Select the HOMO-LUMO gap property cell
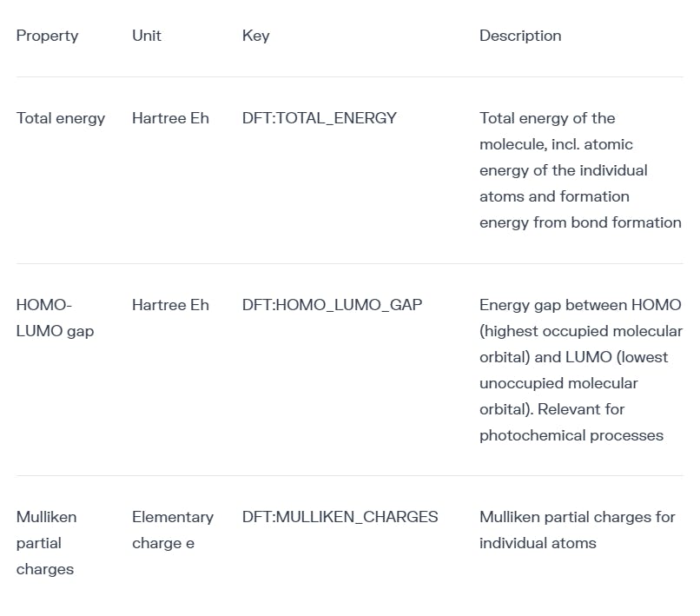Viewport: 700px width, 616px height. click(x=56, y=318)
